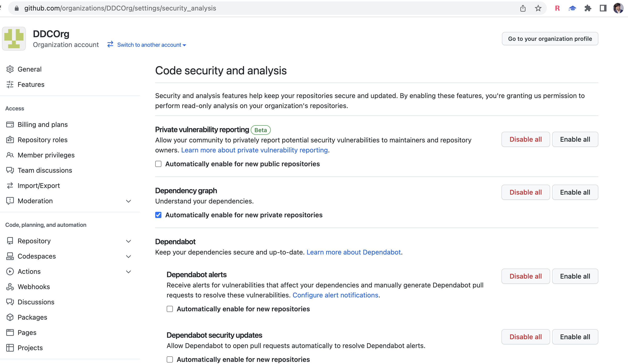Enable private vulnerability reporting for new public repositories
The height and width of the screenshot is (364, 628).
tap(158, 164)
